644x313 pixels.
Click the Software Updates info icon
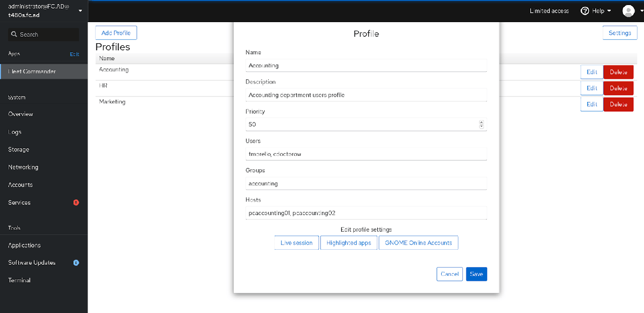coord(76,263)
